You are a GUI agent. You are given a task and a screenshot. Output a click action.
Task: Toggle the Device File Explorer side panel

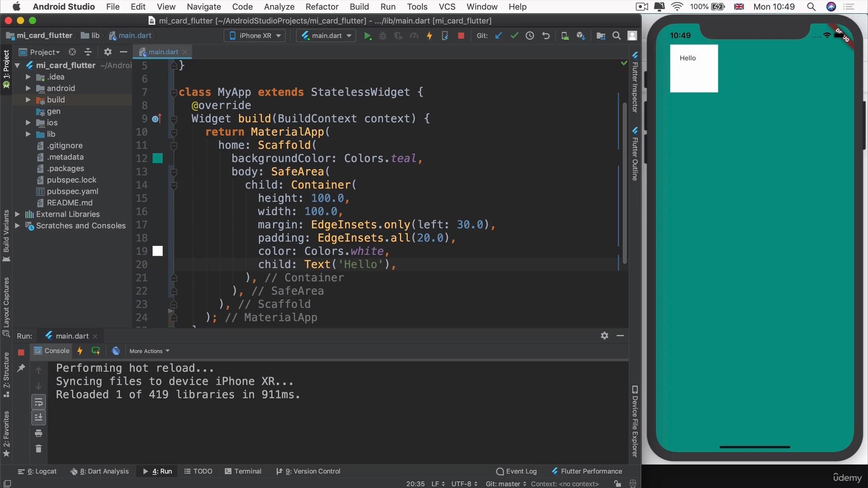coord(635,421)
